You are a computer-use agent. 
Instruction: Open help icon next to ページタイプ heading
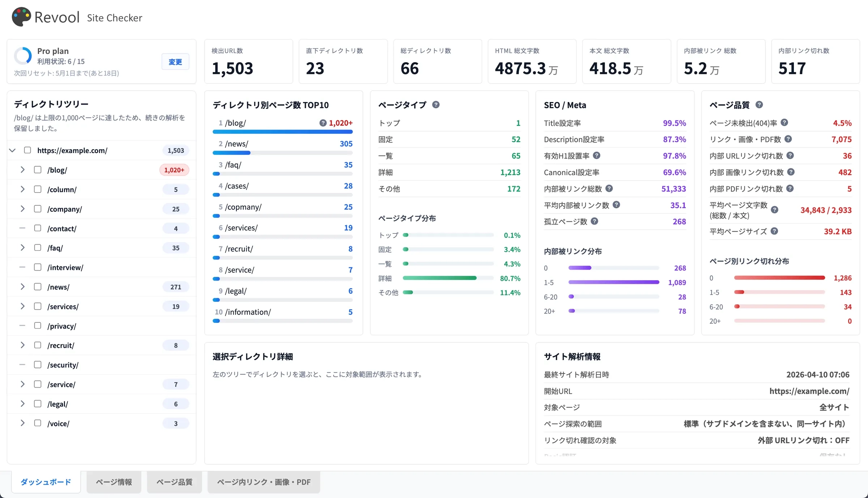coord(436,105)
